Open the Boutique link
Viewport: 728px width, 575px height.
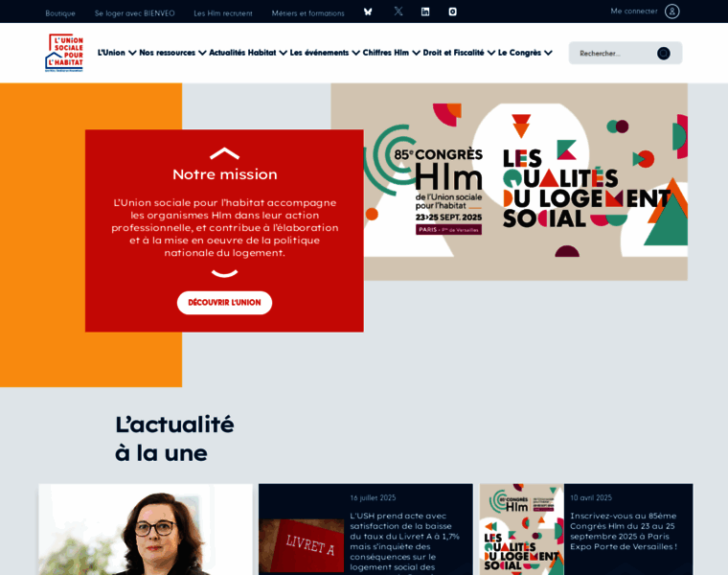(60, 13)
